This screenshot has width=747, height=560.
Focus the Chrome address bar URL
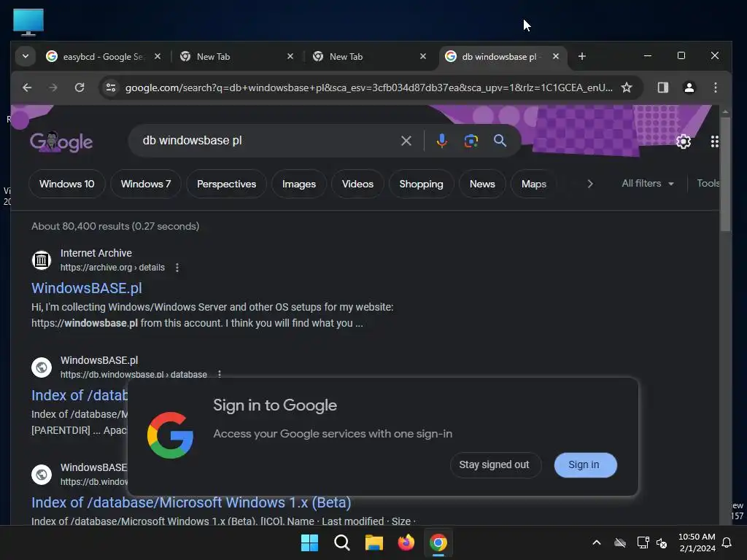tap(368, 87)
